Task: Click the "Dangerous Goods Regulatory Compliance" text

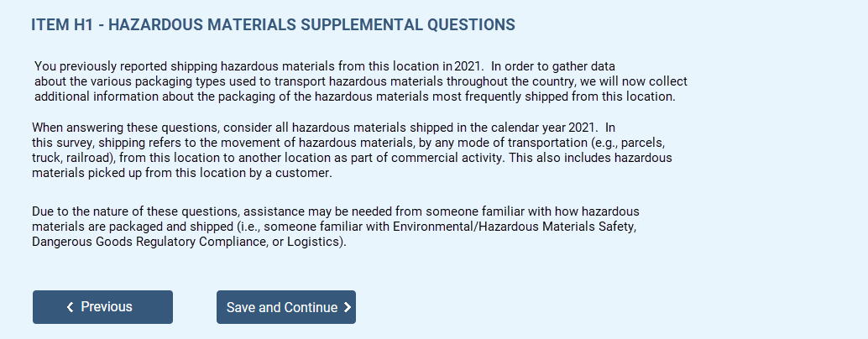Action: pos(143,243)
